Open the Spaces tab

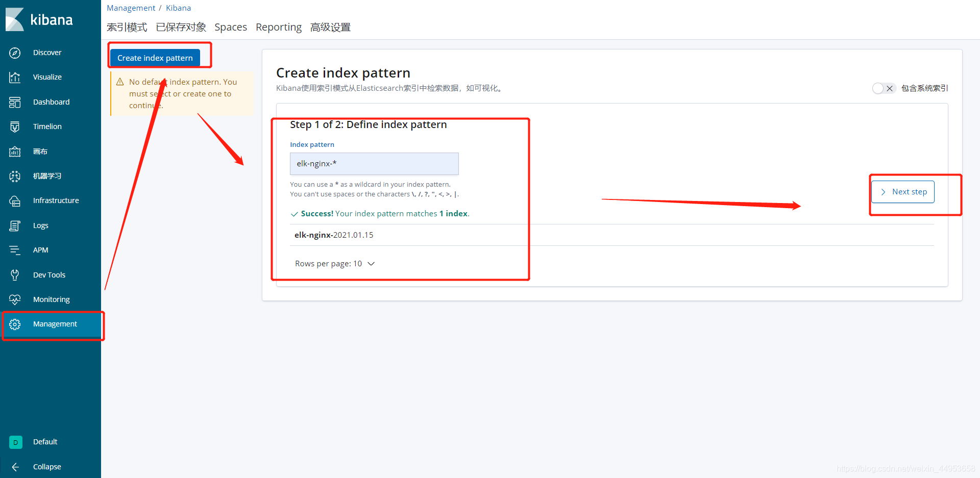[x=231, y=27]
